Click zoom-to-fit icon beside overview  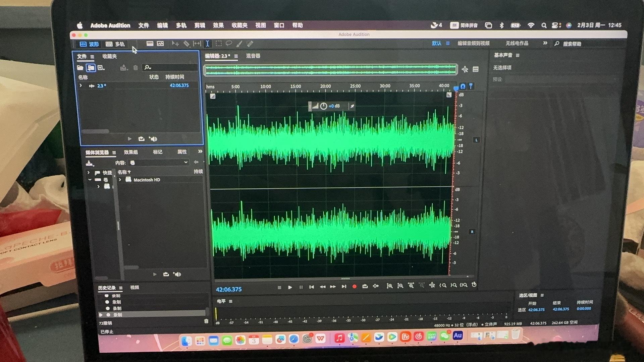[465, 69]
